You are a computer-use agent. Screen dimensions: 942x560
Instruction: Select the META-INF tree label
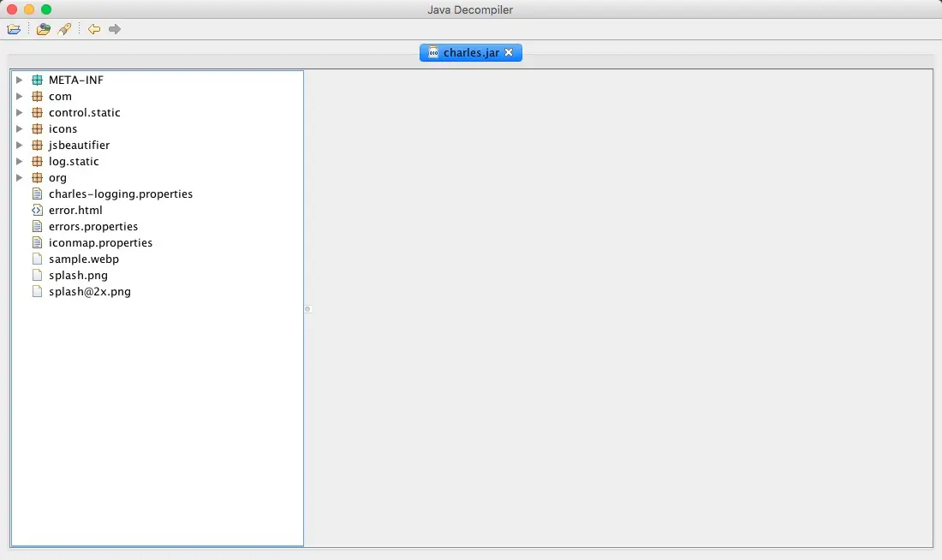click(76, 80)
